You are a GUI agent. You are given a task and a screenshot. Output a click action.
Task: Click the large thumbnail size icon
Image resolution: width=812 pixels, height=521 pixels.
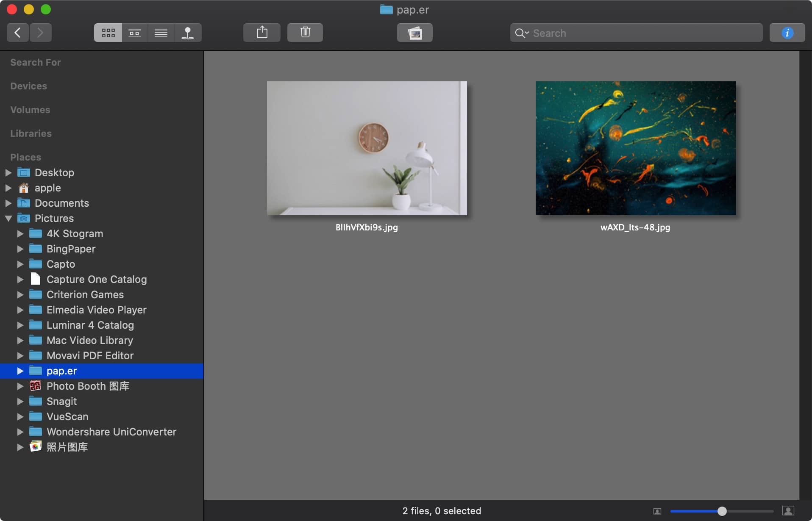pyautogui.click(x=788, y=511)
